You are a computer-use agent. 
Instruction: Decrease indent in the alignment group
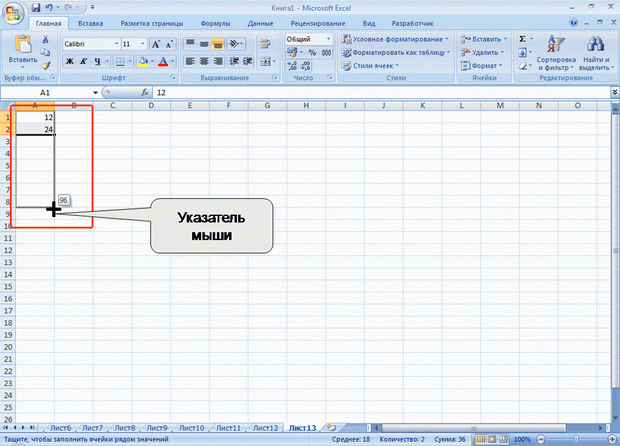234,61
